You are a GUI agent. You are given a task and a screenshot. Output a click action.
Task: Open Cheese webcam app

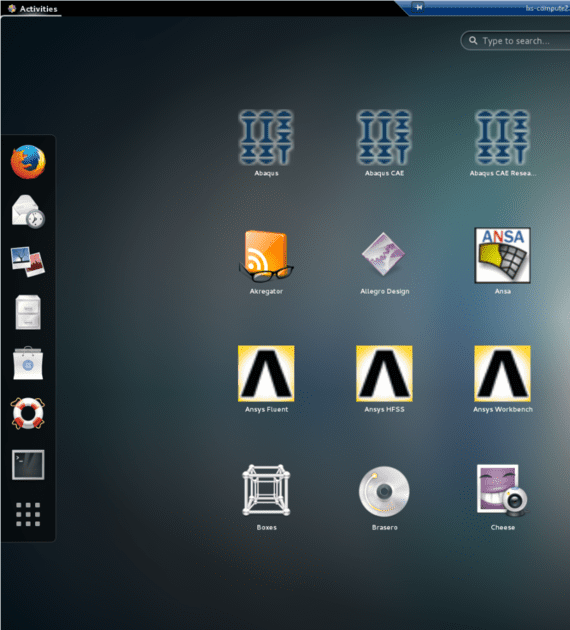503,497
